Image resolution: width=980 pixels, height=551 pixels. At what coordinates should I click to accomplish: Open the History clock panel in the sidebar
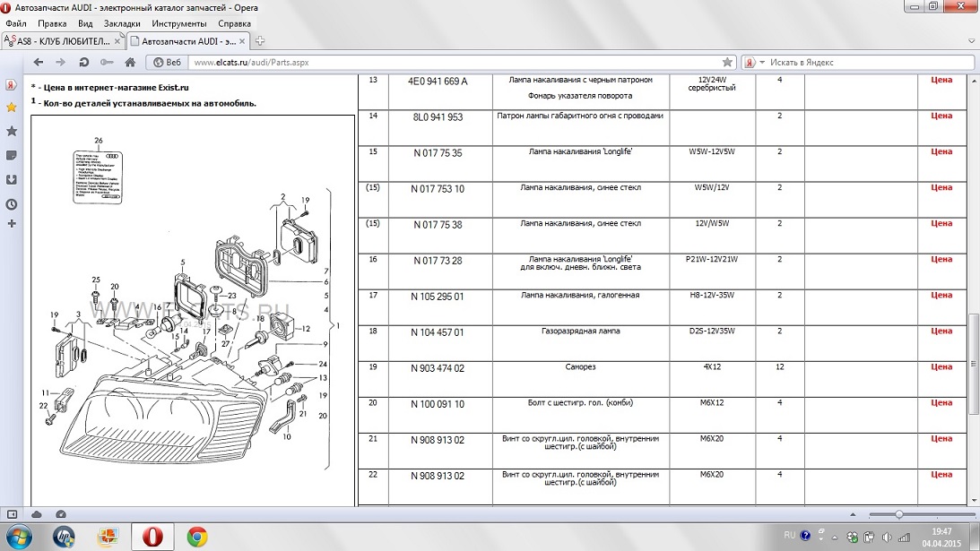(11, 203)
